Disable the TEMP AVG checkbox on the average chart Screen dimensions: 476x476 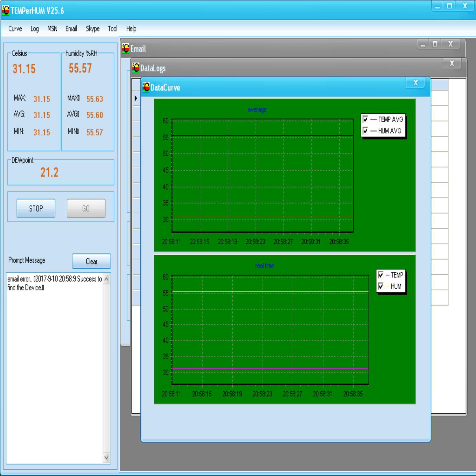pyautogui.click(x=366, y=119)
